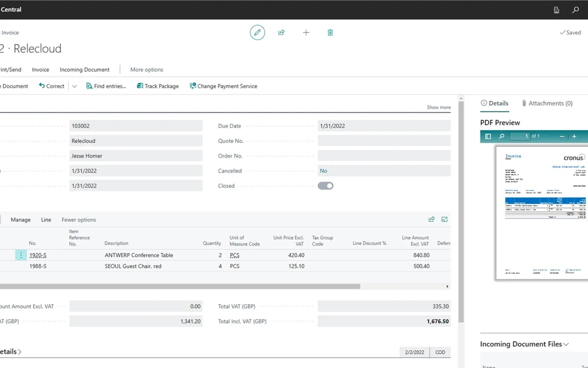Click the horizontal scrollbar under lines

coord(180,286)
